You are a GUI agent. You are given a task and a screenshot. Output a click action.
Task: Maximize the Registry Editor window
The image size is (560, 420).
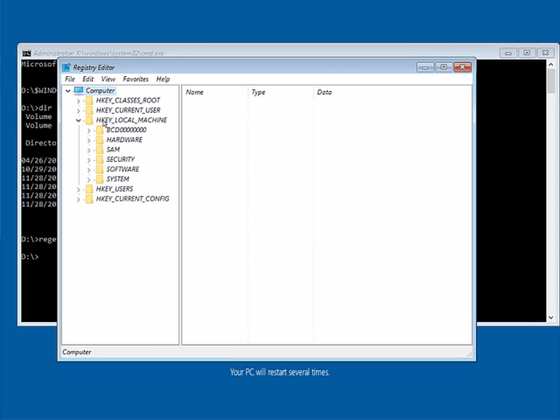(x=444, y=67)
